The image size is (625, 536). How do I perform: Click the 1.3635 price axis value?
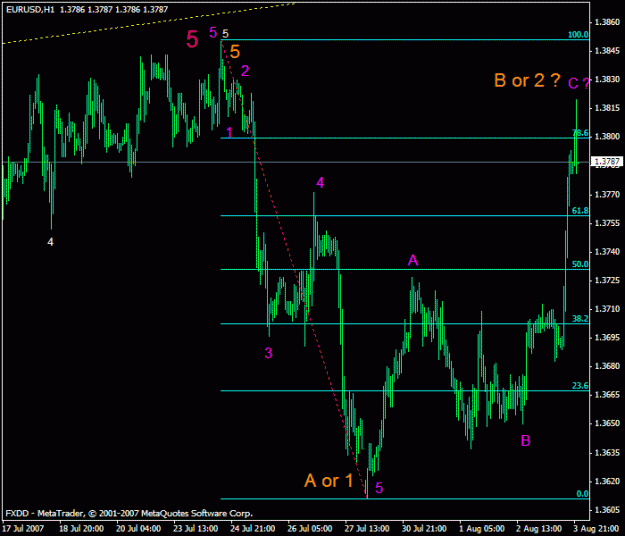(607, 453)
